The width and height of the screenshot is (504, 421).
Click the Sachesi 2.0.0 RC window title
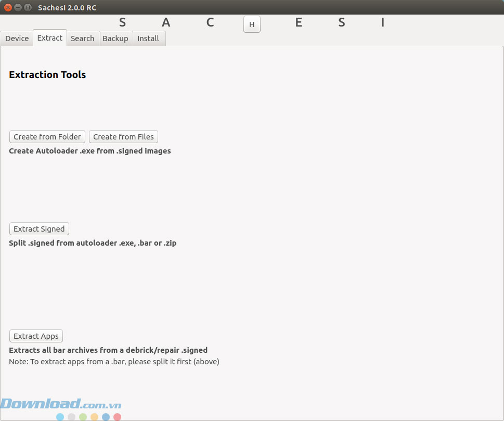click(x=67, y=8)
